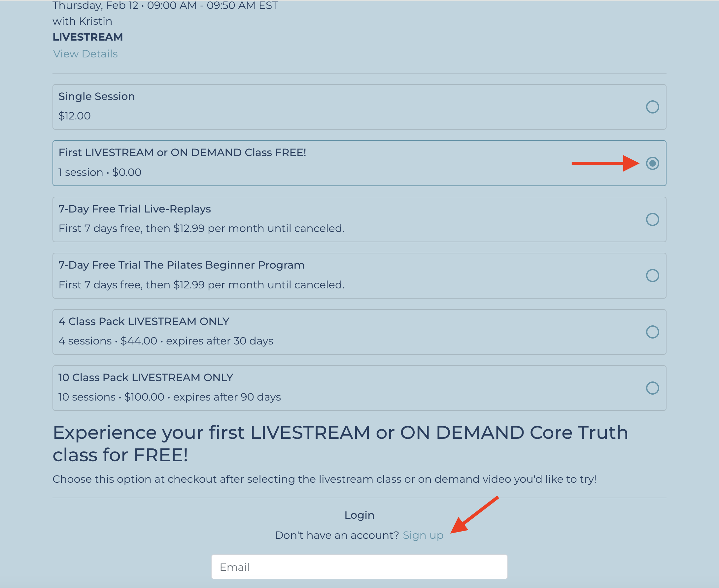Choose the 10 Class Pack radio button

pos(652,388)
